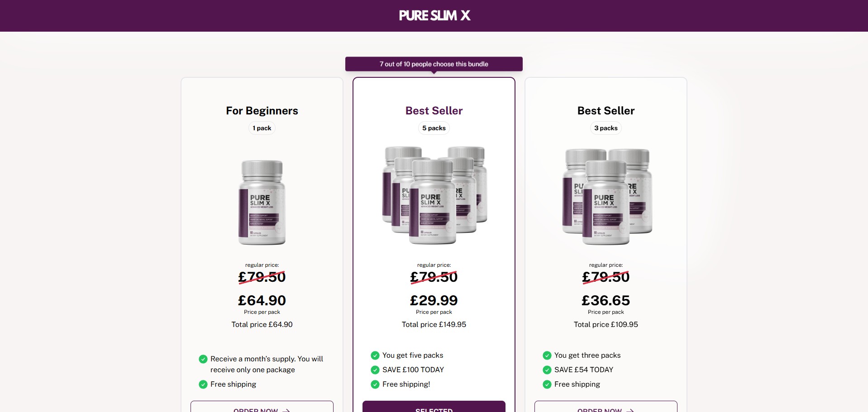Click the five bottles product image
The height and width of the screenshot is (412, 868).
point(434,195)
